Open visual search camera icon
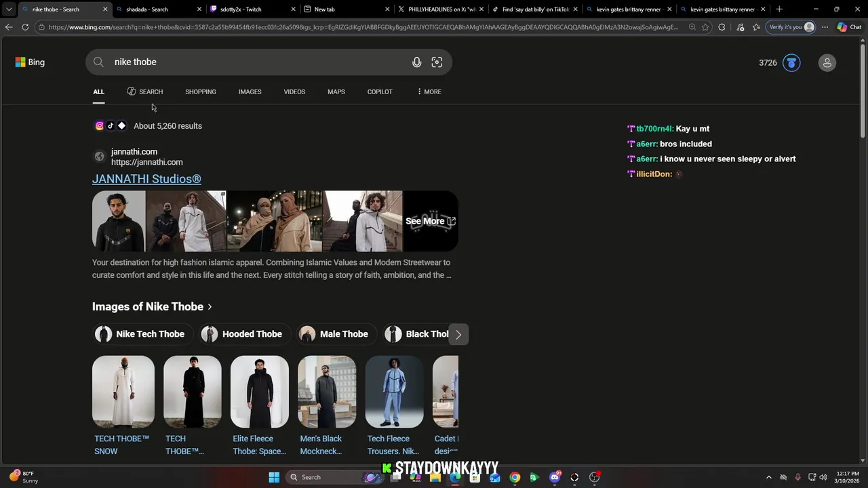The height and width of the screenshot is (488, 868). coord(437,62)
